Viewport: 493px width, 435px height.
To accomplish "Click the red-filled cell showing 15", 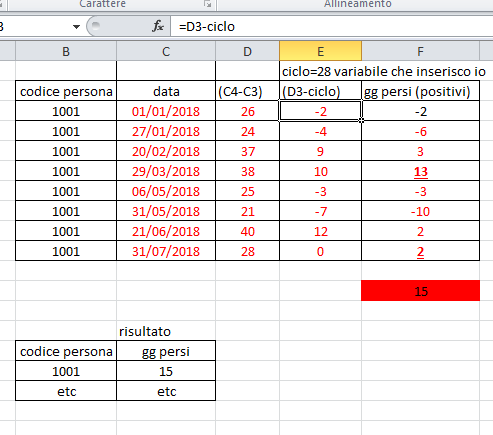I will coord(420,291).
